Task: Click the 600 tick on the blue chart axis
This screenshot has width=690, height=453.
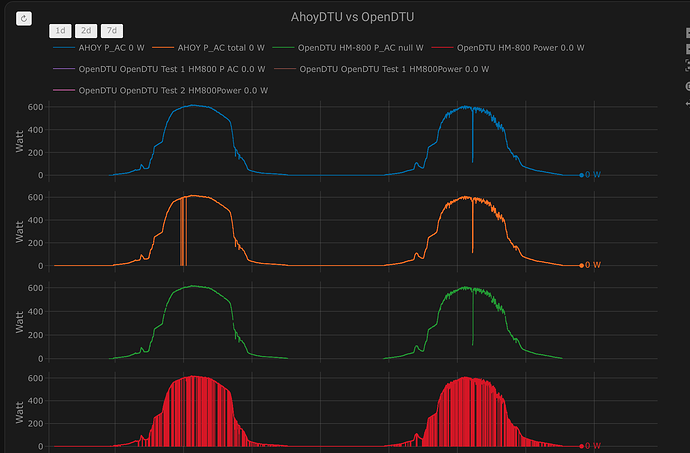Action: pyautogui.click(x=35, y=107)
